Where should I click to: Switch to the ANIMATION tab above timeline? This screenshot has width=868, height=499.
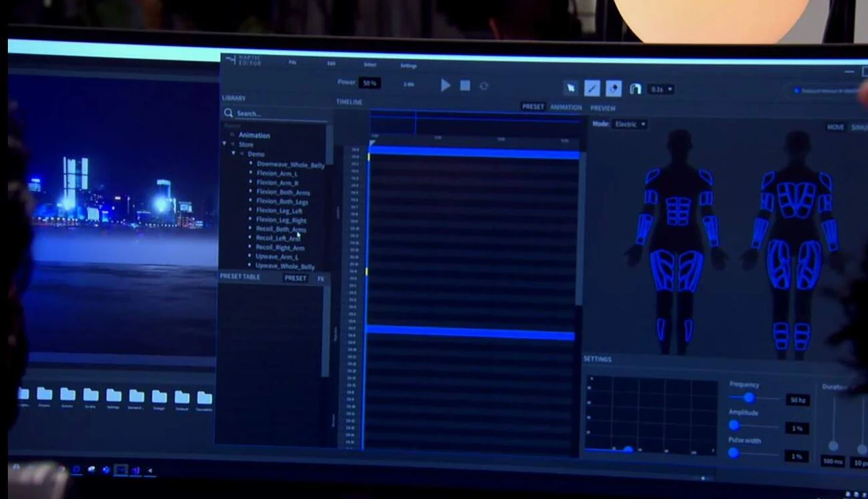(x=566, y=107)
